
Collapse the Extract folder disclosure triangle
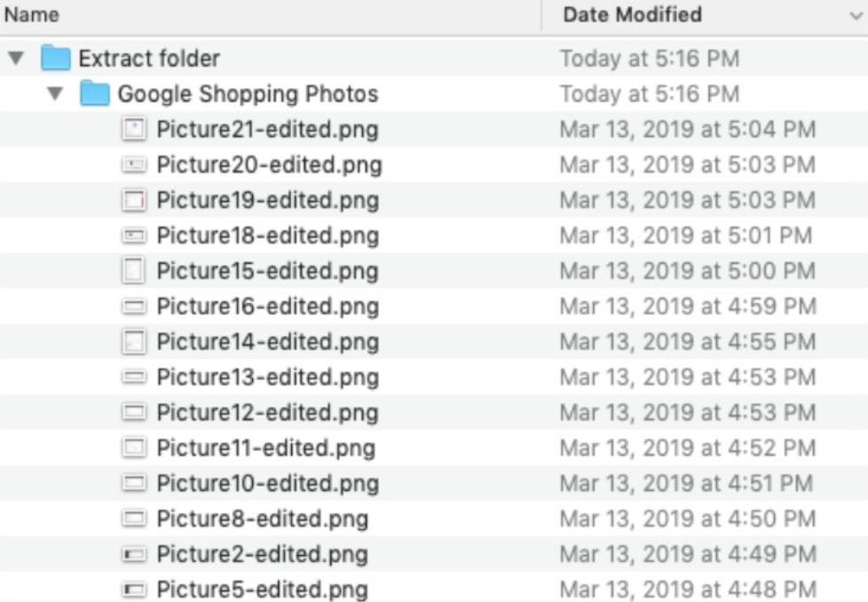click(x=15, y=59)
